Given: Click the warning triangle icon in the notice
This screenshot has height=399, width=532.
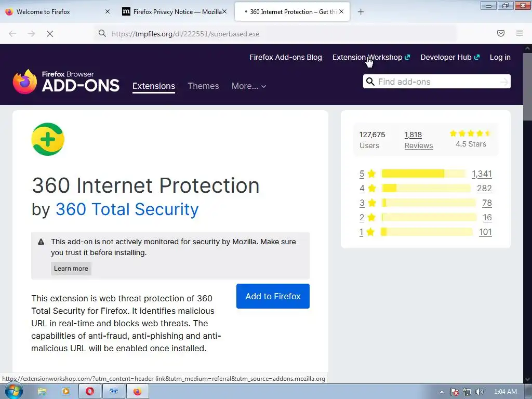Looking at the screenshot, I should (41, 242).
